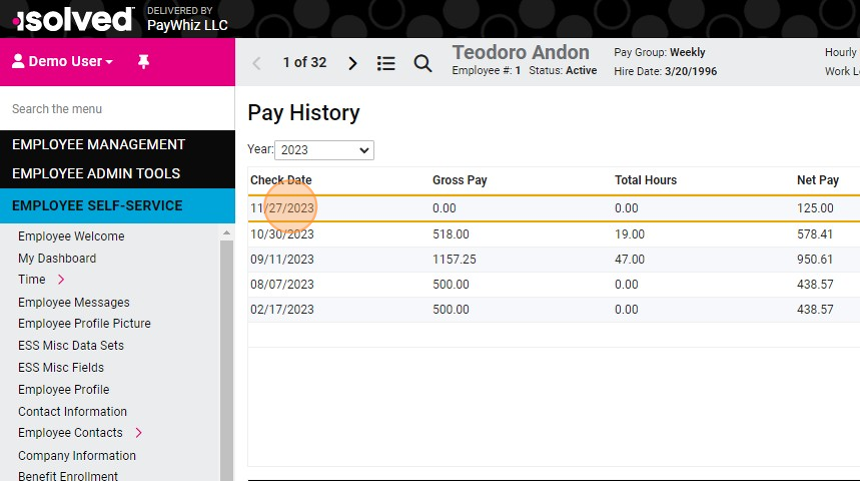This screenshot has width=860, height=481.
Task: Go to the previous employee arrow
Action: 256,63
